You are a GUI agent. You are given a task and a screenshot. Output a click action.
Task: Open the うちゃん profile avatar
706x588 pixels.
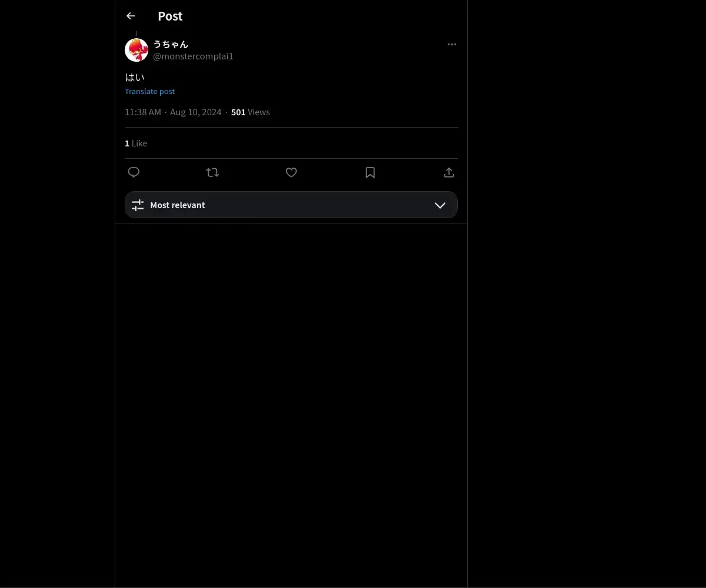tap(136, 50)
